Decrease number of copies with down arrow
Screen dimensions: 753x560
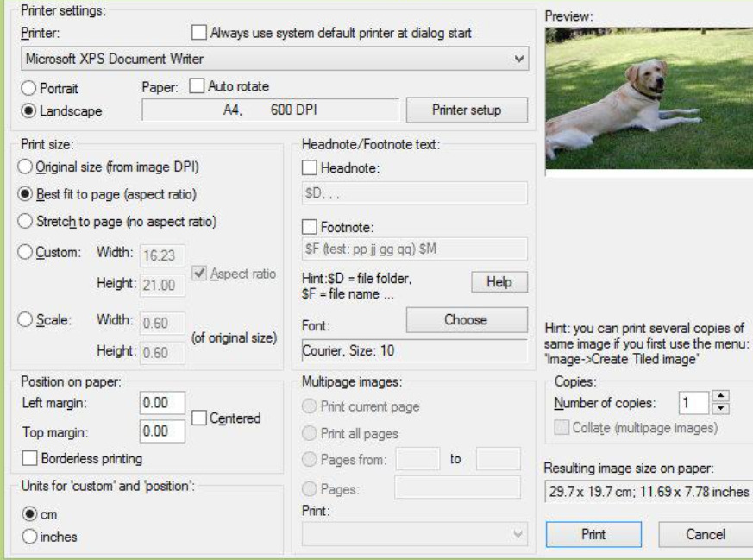[x=721, y=409]
